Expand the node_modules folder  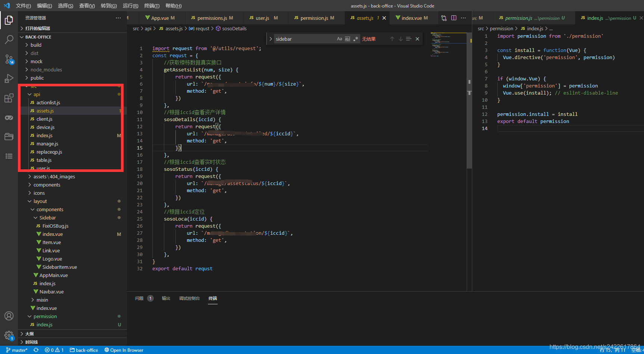(72, 70)
